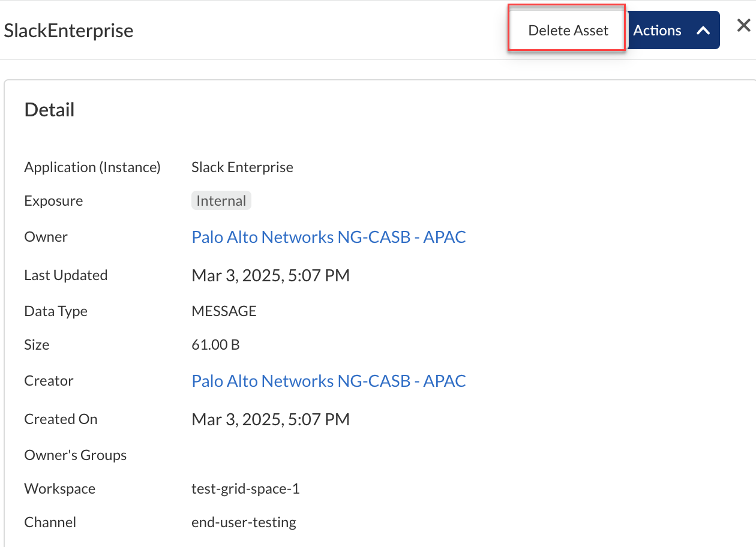This screenshot has height=547, width=756.
Task: Click the Detail section heading
Action: click(x=49, y=110)
